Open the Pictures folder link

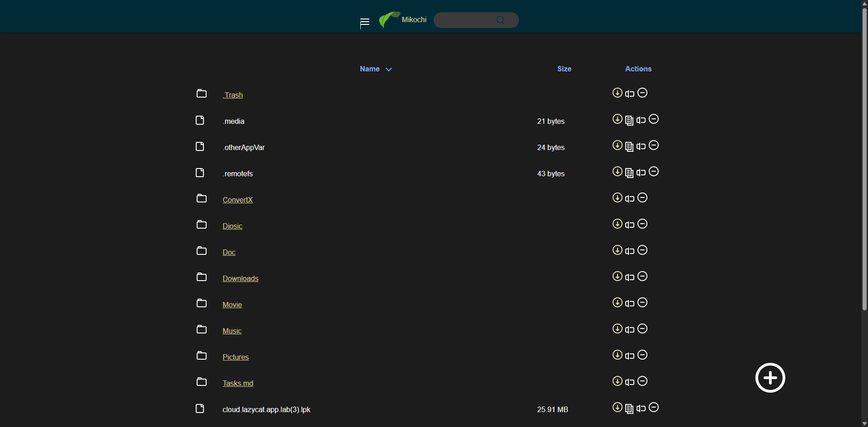(x=236, y=357)
